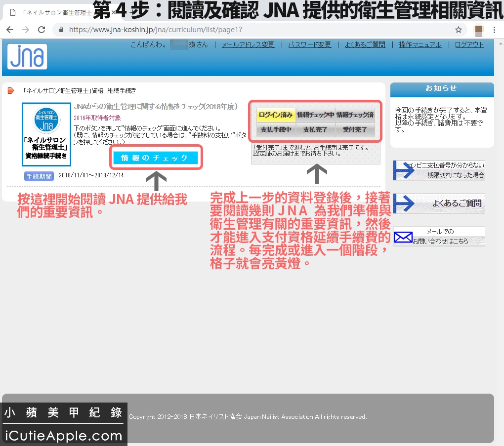Screen dimensions: 504x446
Task: Click the 支払完了 status cell
Action: tap(315, 130)
